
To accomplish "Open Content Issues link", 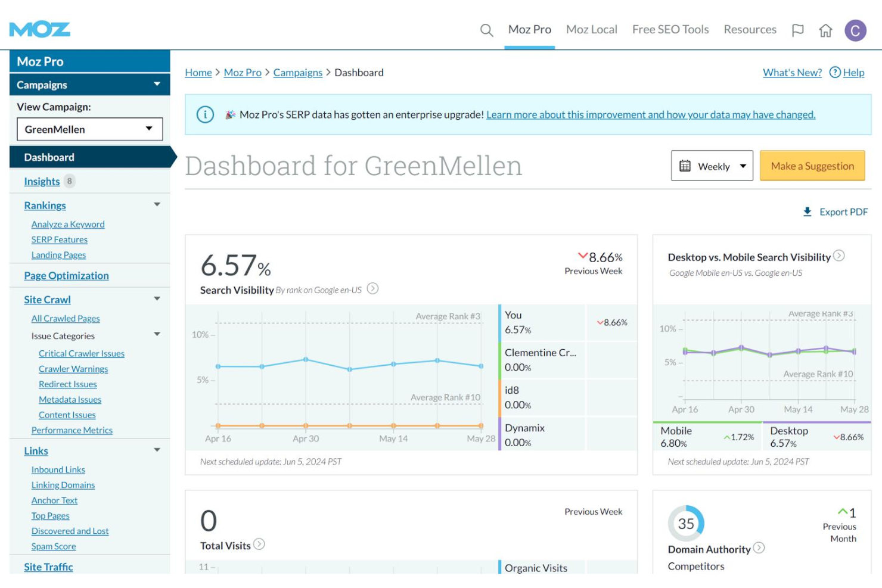I will (67, 415).
